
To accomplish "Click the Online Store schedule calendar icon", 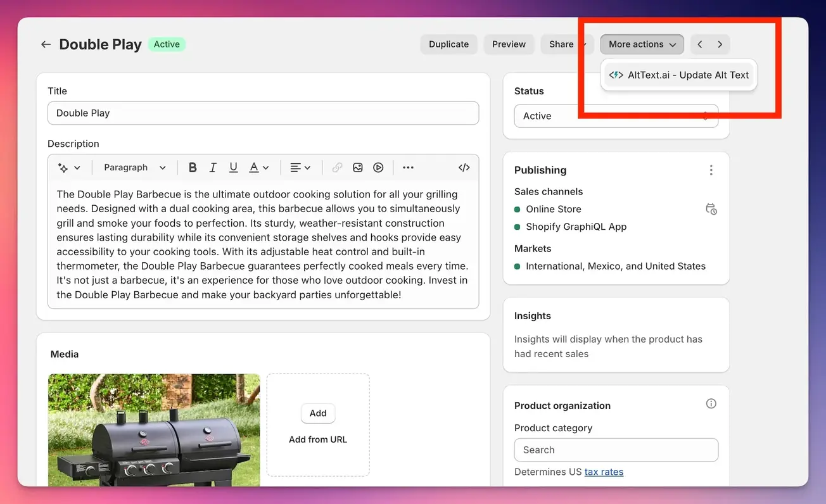I will pyautogui.click(x=711, y=209).
